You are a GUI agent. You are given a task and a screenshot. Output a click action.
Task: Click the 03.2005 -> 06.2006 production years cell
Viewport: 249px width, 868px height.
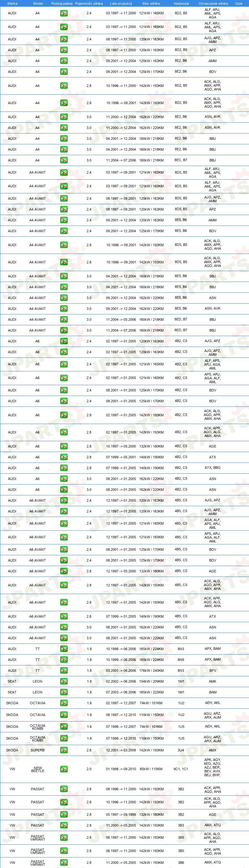point(121,671)
